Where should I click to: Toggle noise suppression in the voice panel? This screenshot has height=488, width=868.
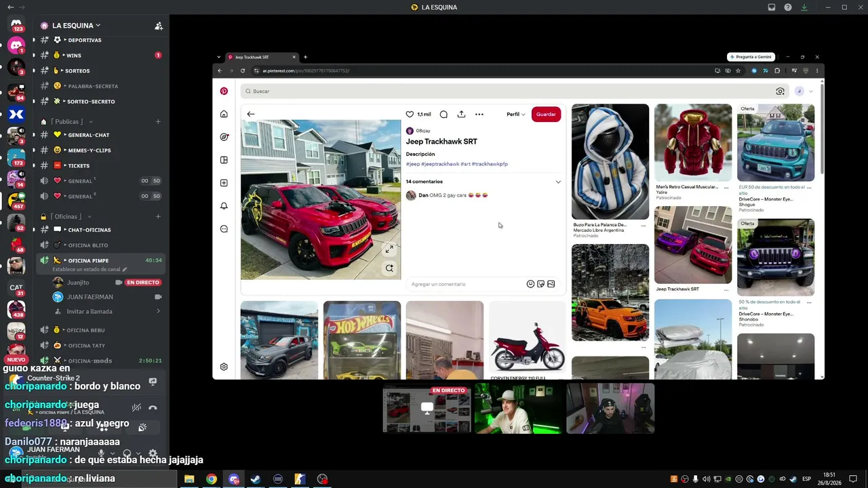point(136,407)
